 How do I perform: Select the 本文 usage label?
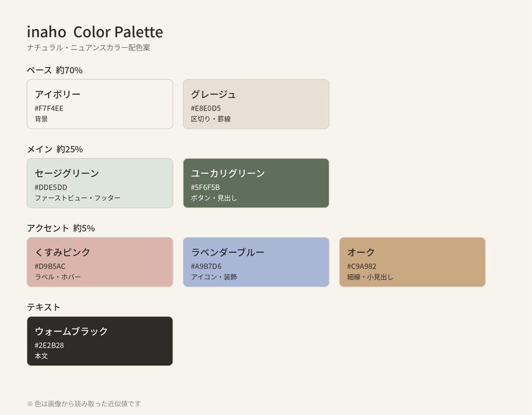pos(41,356)
